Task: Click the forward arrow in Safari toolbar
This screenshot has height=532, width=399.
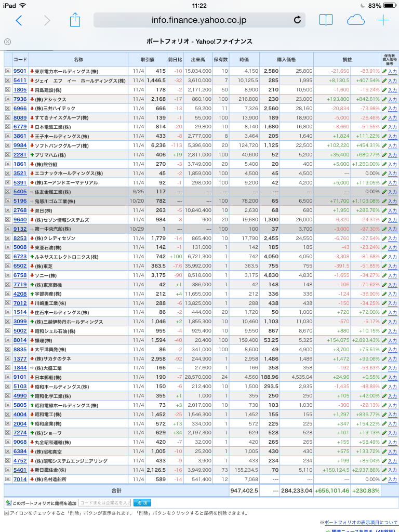Action: click(47, 20)
